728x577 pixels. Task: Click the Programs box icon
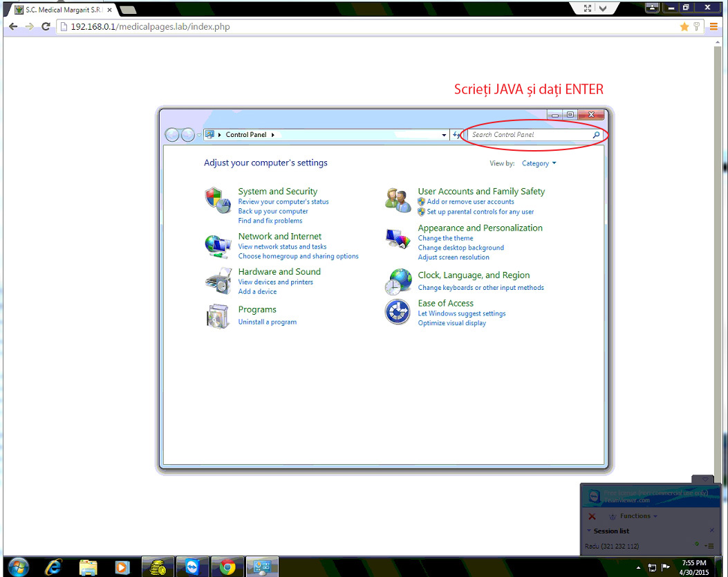pyautogui.click(x=218, y=316)
